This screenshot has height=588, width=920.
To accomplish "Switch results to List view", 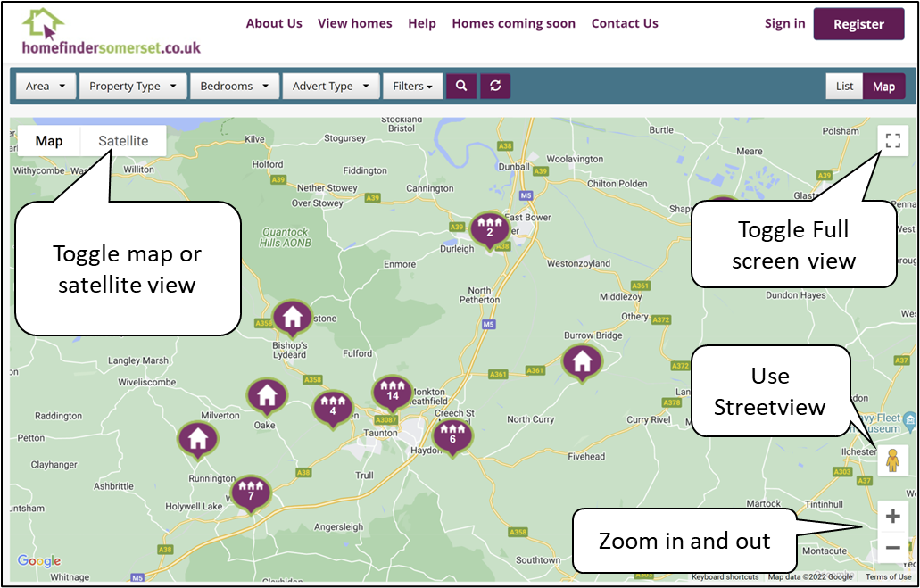I will pyautogui.click(x=844, y=87).
